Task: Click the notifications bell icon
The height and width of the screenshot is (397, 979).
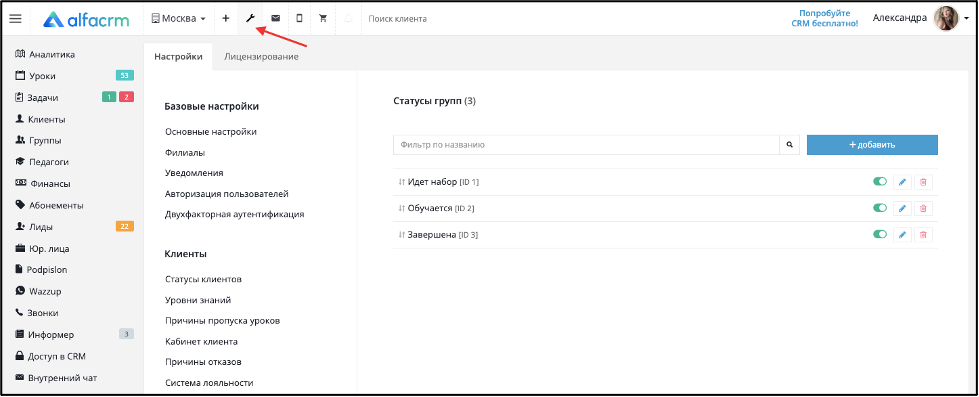Action: [348, 19]
